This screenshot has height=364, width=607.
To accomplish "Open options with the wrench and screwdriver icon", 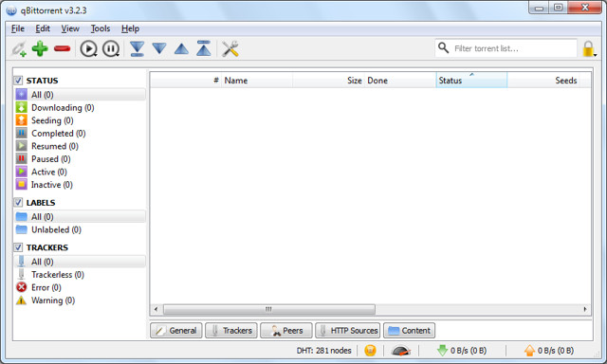I will (x=230, y=48).
